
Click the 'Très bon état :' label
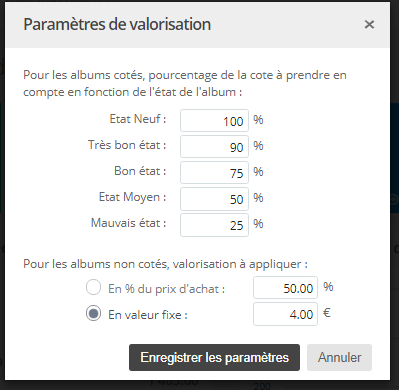(x=127, y=145)
